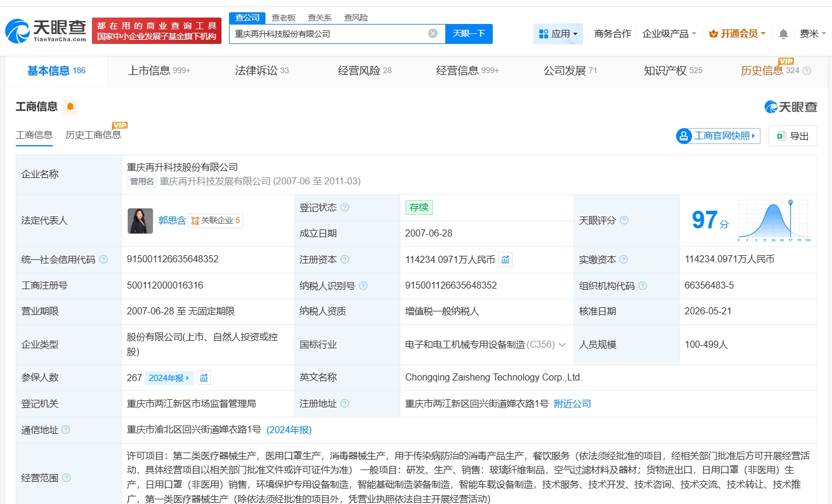832x504 pixels.
Task: Switch to 经营风险 tab
Action: [x=365, y=71]
